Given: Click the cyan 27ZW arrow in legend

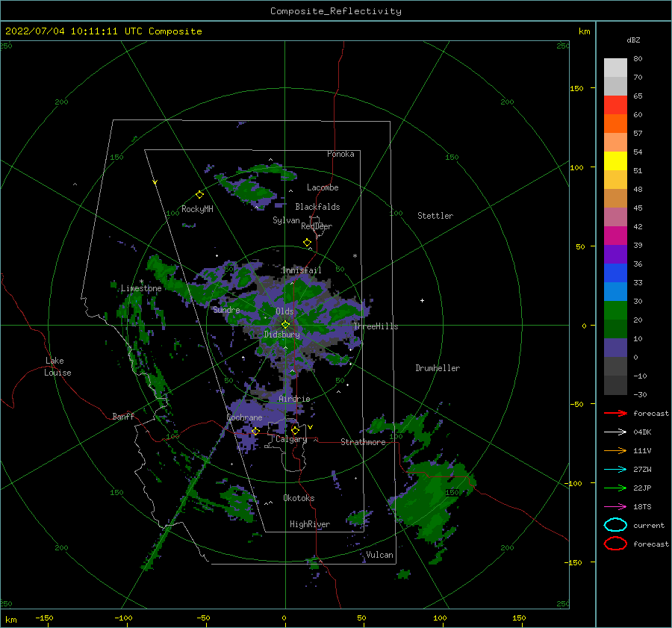Looking at the screenshot, I should click(x=615, y=470).
